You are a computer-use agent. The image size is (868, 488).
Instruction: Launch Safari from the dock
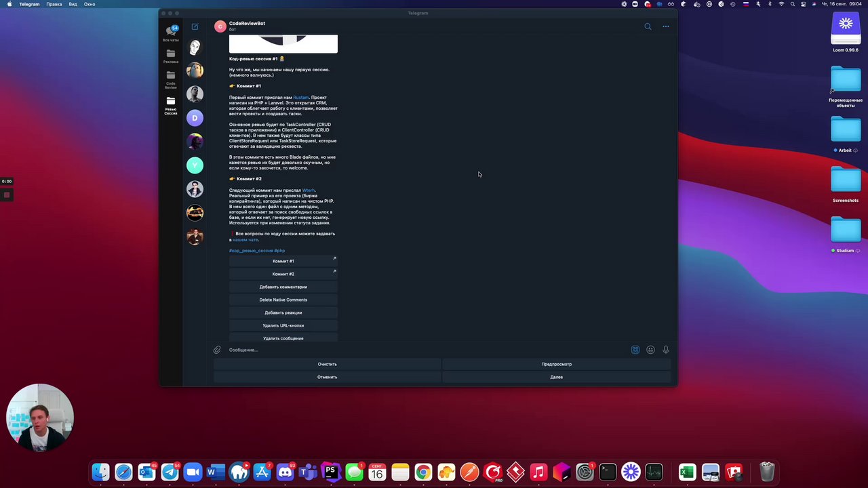tap(123, 472)
